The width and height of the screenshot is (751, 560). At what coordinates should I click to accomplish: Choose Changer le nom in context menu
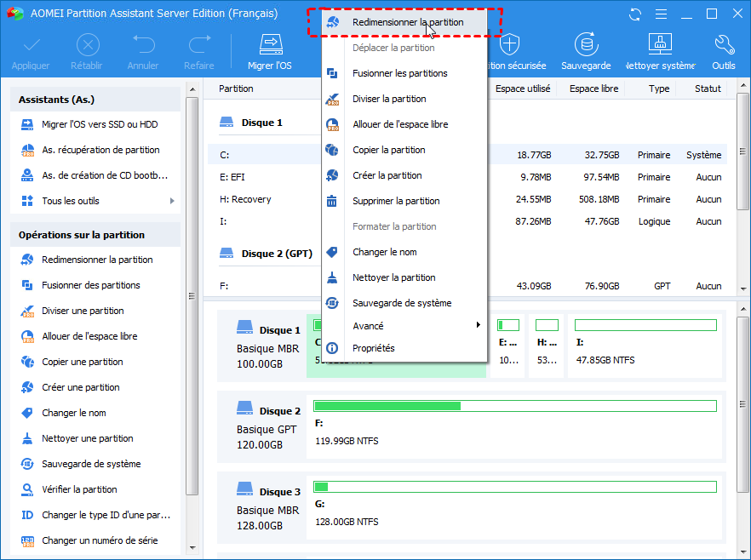(404, 252)
